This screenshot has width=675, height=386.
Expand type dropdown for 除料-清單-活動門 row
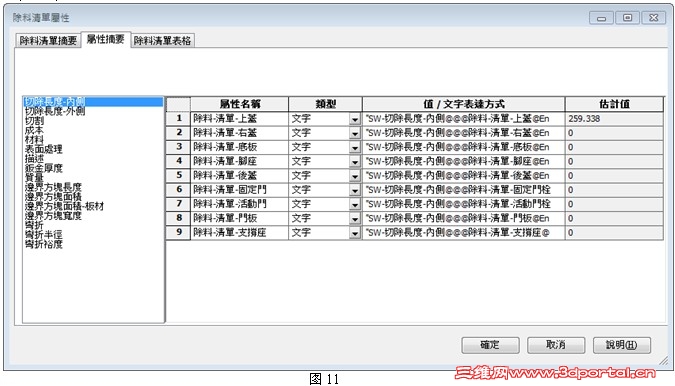point(355,204)
